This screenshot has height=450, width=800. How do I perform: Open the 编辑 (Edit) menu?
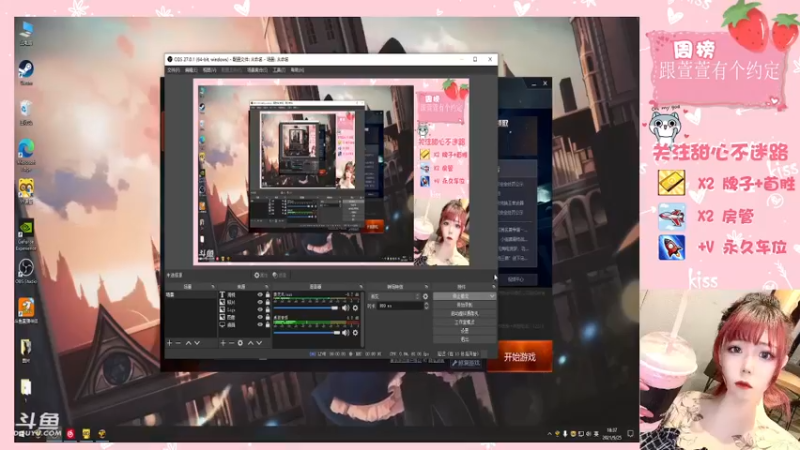(x=191, y=70)
